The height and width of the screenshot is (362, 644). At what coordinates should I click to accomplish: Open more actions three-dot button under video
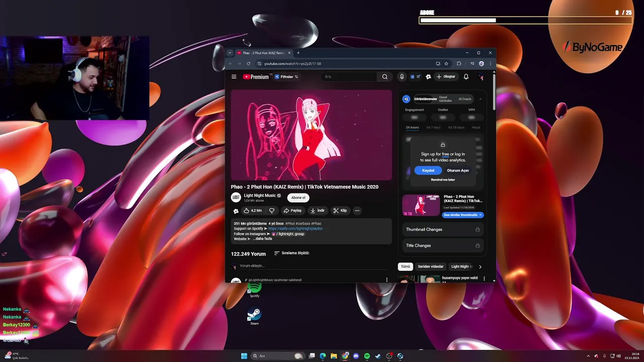[357, 211]
